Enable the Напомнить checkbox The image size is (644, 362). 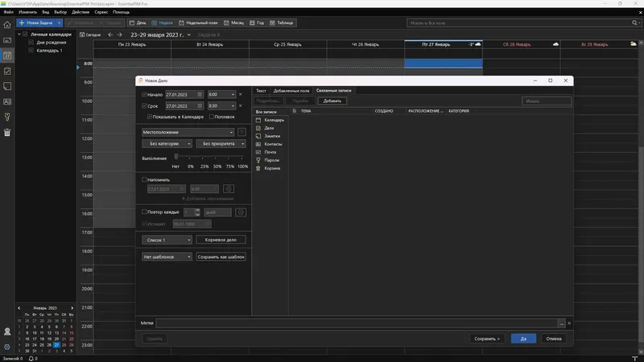pyautogui.click(x=144, y=179)
